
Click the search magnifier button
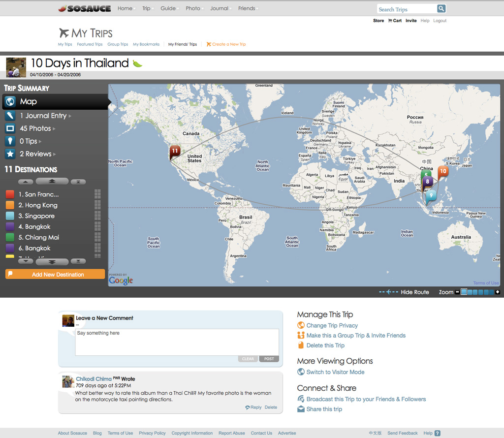coord(441,9)
